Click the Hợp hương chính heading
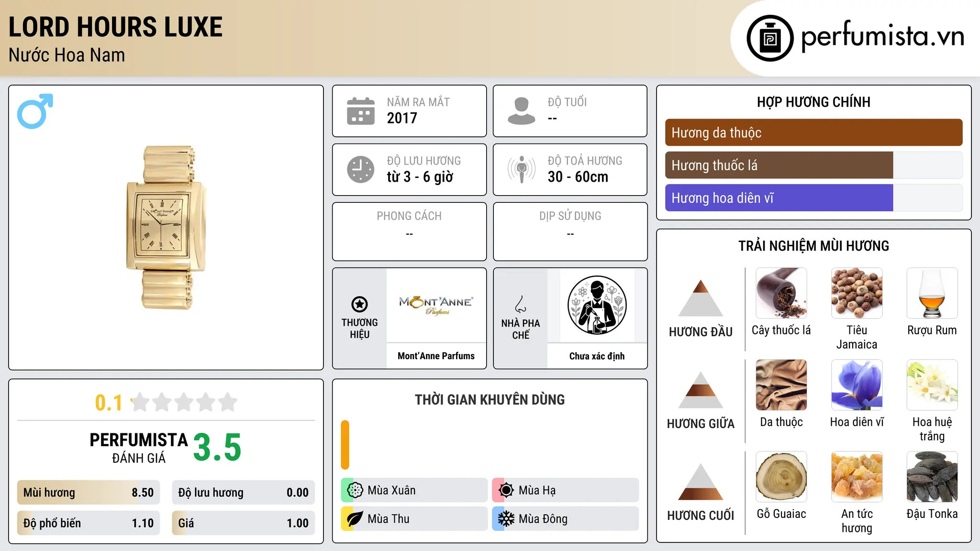 813,102
